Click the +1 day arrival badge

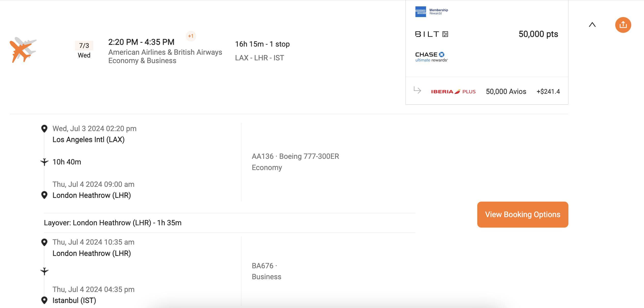click(191, 36)
